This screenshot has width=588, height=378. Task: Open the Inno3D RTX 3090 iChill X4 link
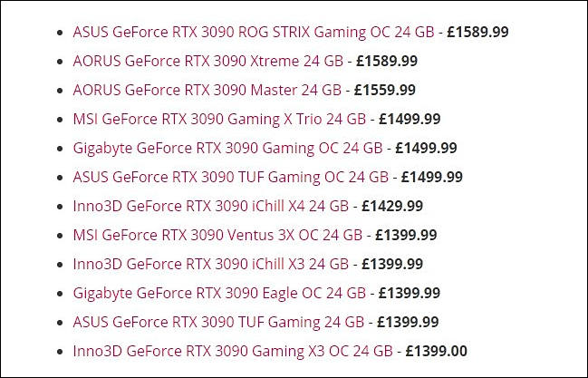tap(211, 206)
